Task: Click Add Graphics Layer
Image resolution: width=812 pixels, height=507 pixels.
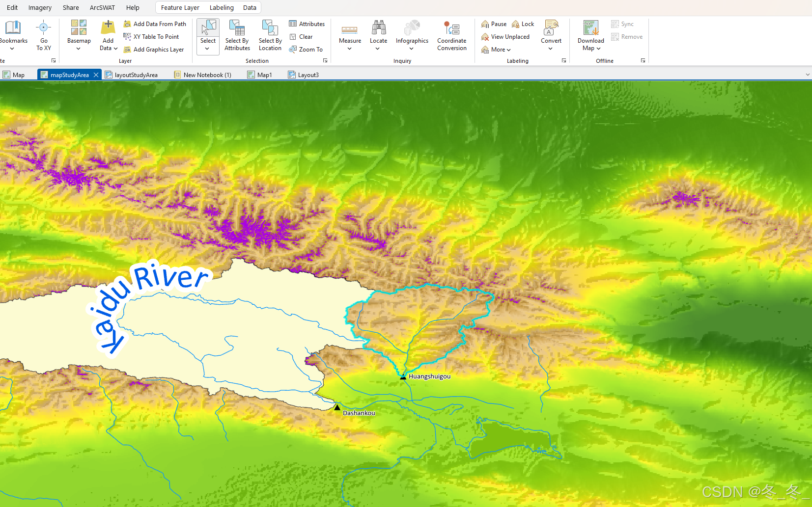Action: tap(154, 50)
